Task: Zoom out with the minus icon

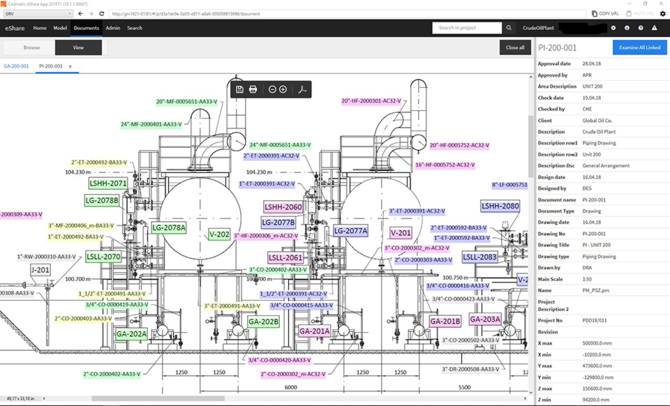Action: [272, 89]
